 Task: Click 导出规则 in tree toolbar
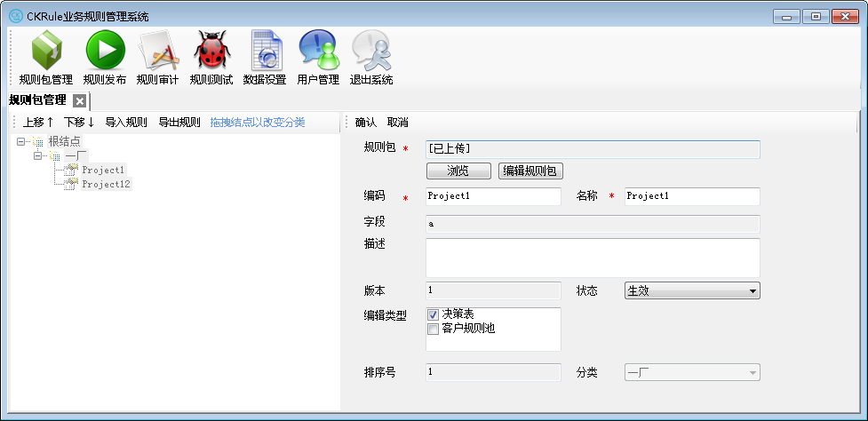[x=179, y=123]
